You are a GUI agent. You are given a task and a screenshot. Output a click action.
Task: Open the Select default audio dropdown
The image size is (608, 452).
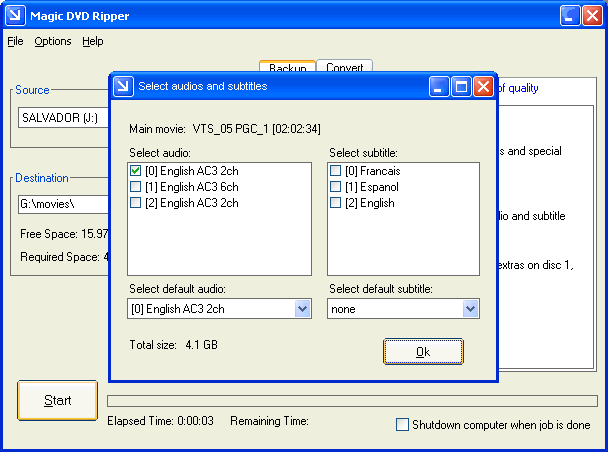(x=302, y=309)
